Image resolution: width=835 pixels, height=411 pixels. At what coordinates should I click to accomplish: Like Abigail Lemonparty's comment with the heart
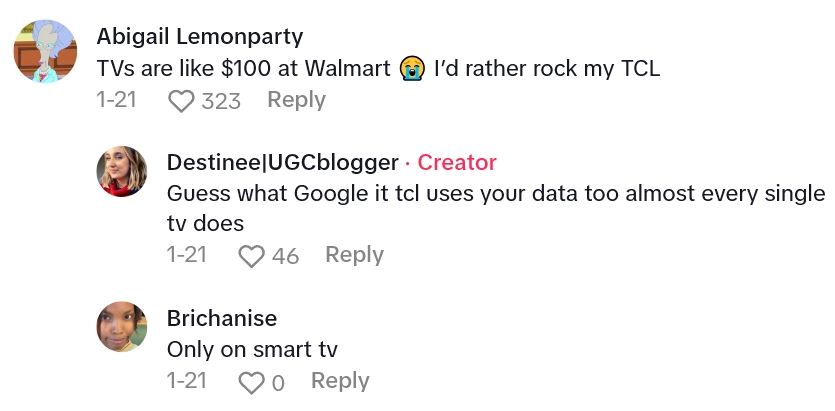click(x=181, y=101)
